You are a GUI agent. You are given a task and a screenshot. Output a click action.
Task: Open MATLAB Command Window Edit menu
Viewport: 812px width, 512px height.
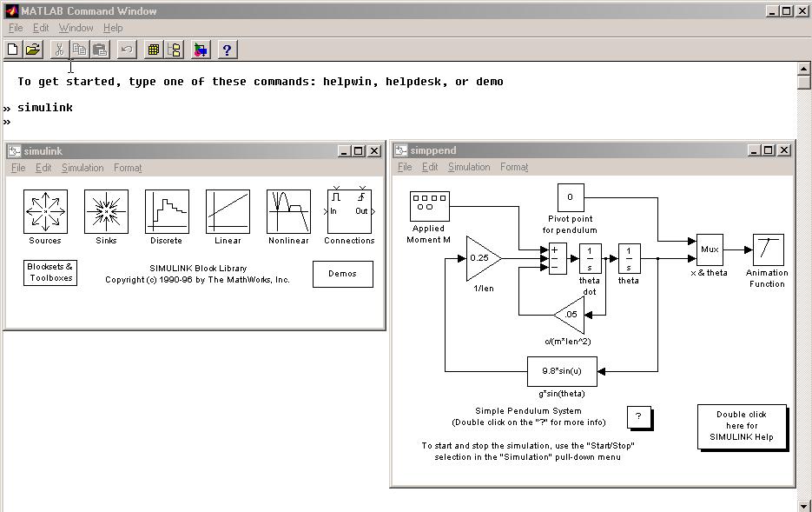coord(41,28)
